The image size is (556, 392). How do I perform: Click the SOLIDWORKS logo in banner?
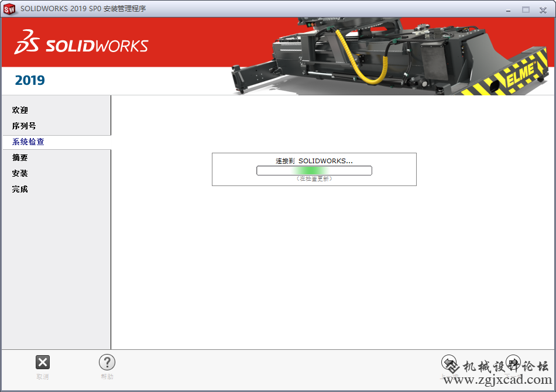pyautogui.click(x=81, y=42)
